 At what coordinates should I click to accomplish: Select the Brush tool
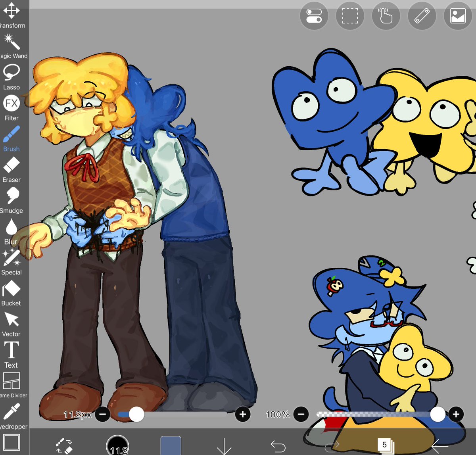(12, 139)
